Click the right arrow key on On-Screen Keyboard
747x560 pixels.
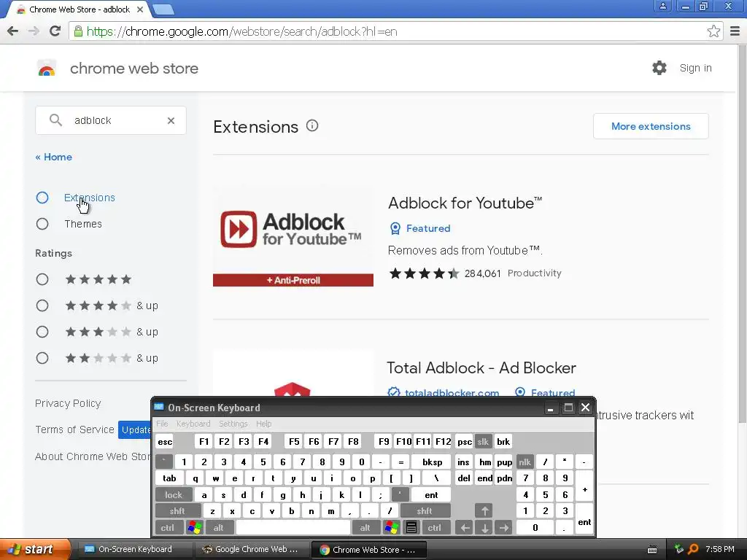coord(503,527)
